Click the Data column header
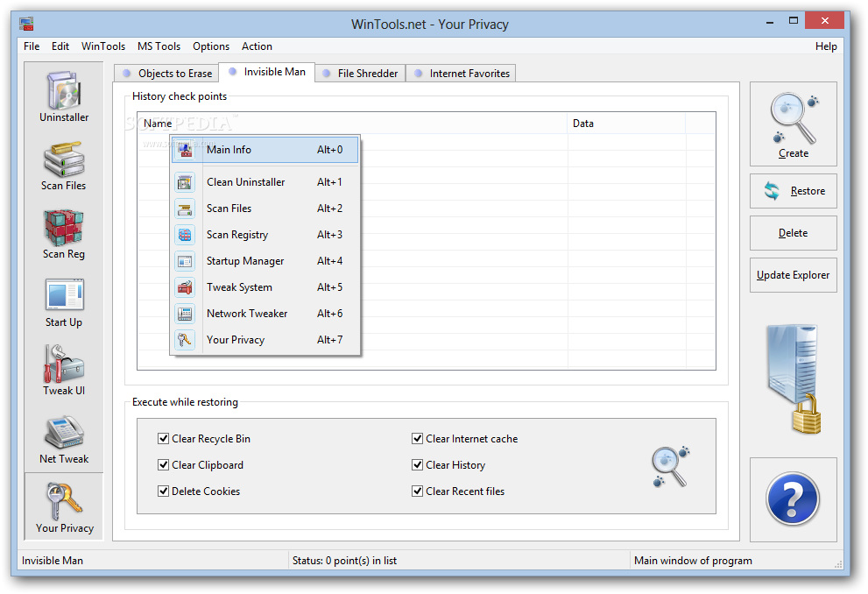868x594 pixels. [x=626, y=124]
